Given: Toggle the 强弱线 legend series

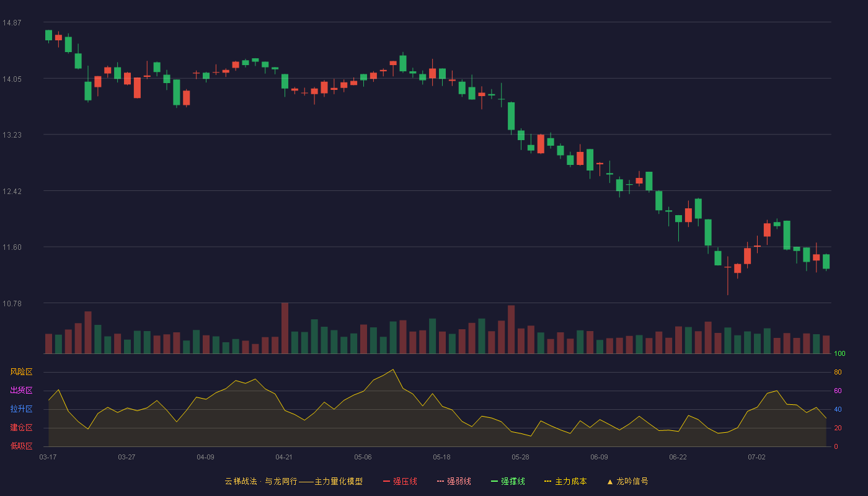Looking at the screenshot, I should click(x=454, y=481).
